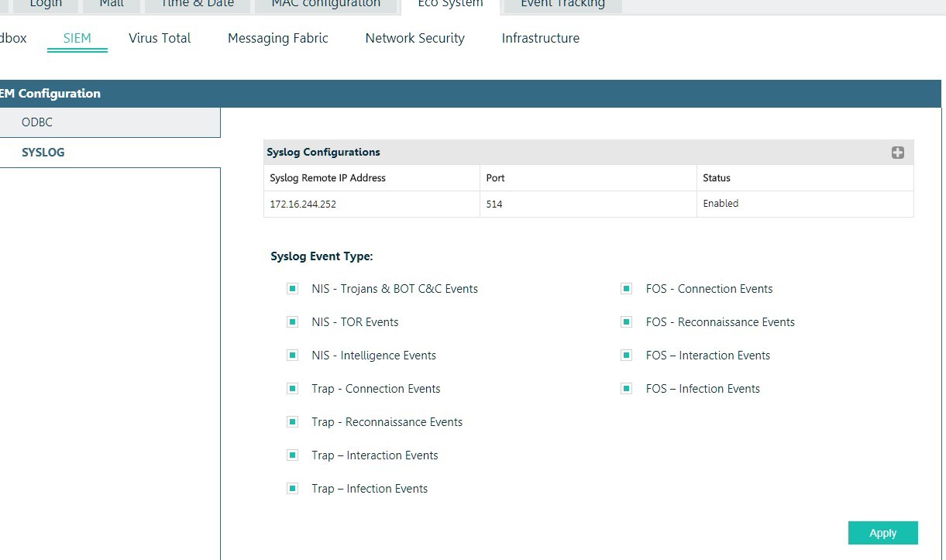Toggle NIS - Trojans & BOT C&C Events checkbox
Image resolution: width=946 pixels, height=560 pixels.
(x=292, y=289)
